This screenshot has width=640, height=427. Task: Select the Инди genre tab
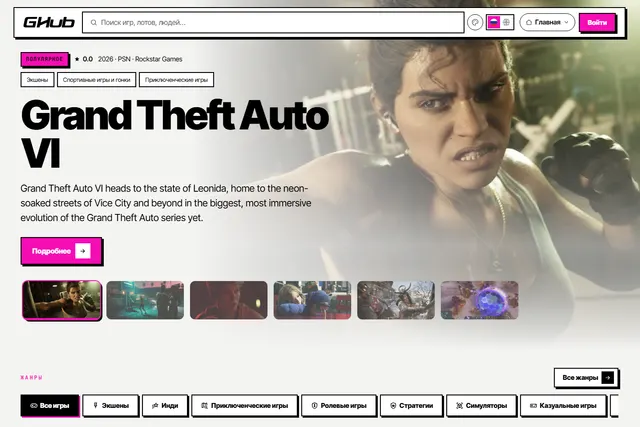coord(165,405)
